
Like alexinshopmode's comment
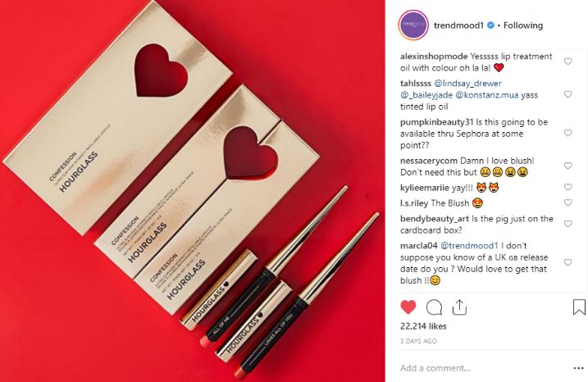(568, 61)
